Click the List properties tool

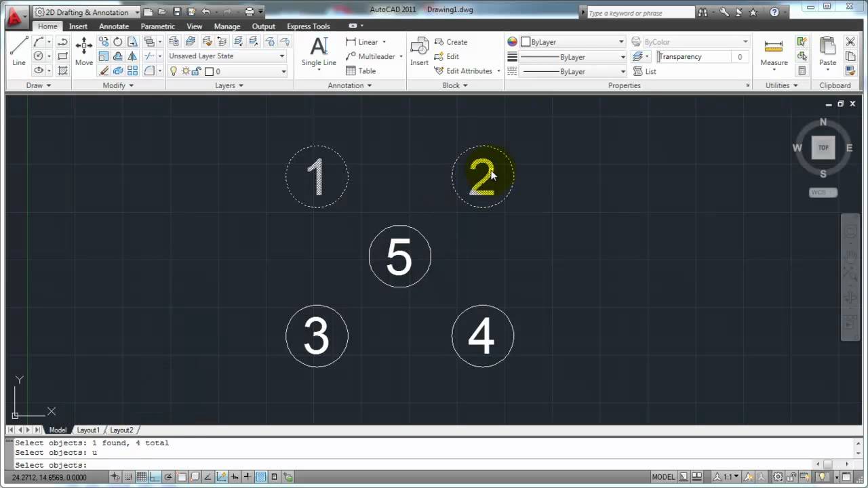pyautogui.click(x=645, y=71)
